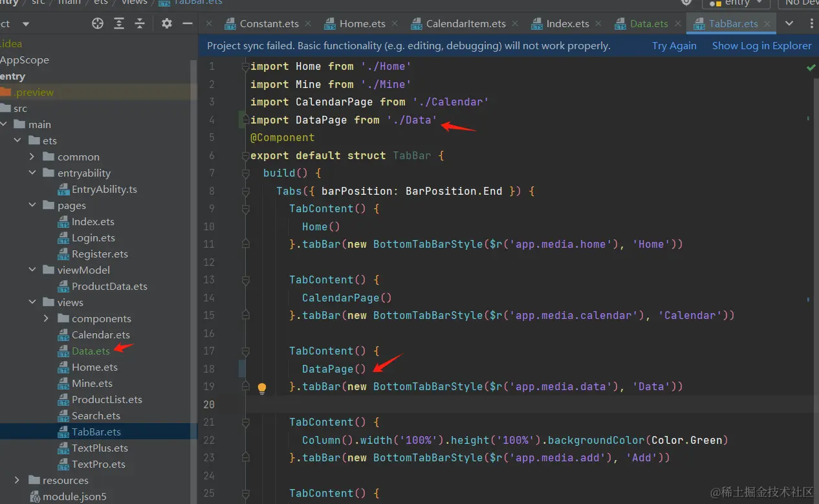Select Mine.ets in the project tree
Image resolution: width=819 pixels, height=504 pixels.
point(92,383)
